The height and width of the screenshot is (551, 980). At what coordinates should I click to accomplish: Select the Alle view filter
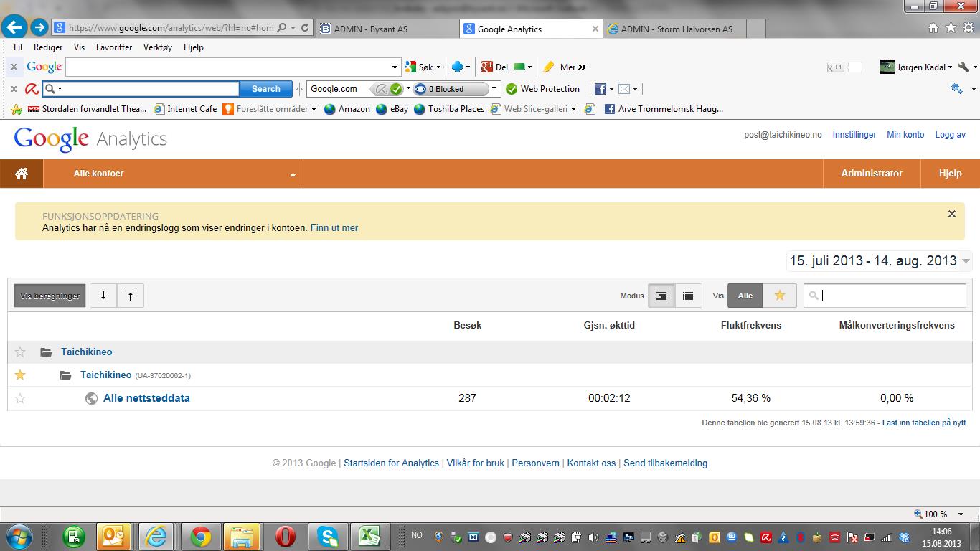pyautogui.click(x=745, y=296)
